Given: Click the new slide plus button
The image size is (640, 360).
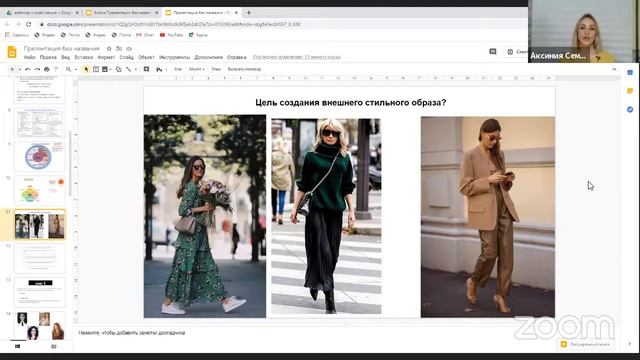Looking at the screenshot, I should (x=12, y=69).
